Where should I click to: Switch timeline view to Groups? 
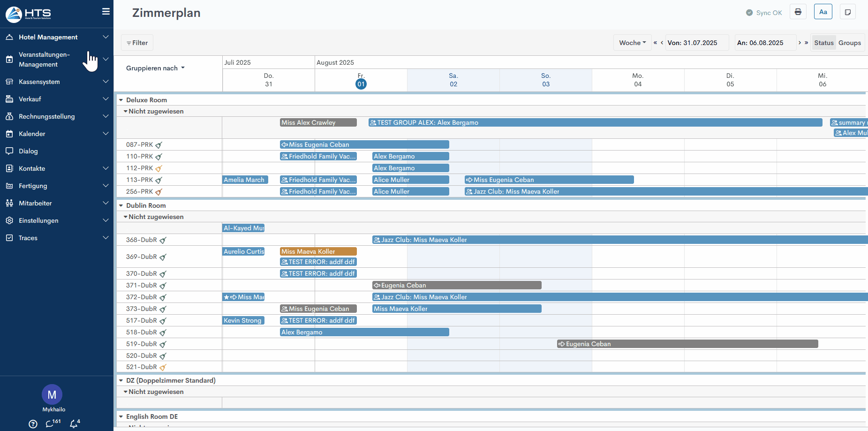coord(849,43)
